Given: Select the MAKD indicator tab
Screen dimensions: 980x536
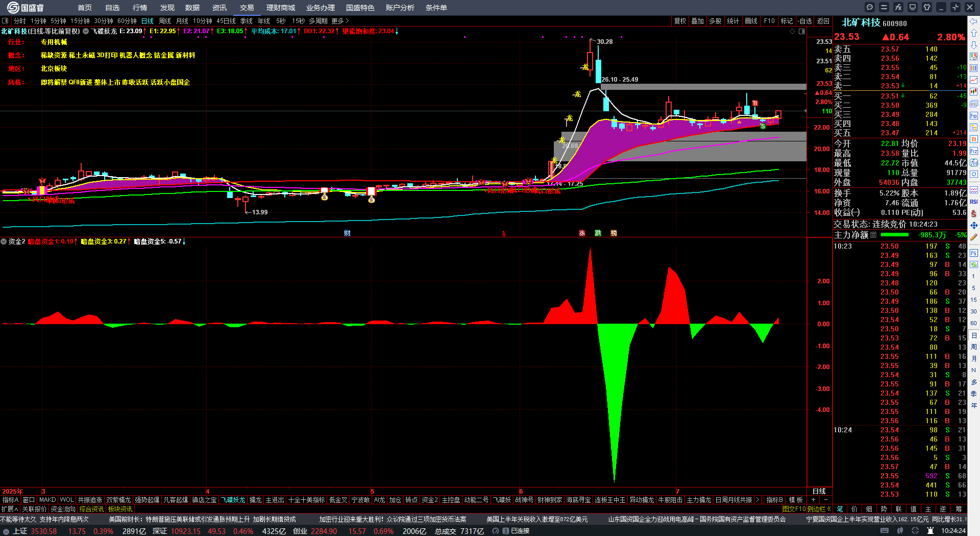Looking at the screenshot, I should (x=47, y=500).
